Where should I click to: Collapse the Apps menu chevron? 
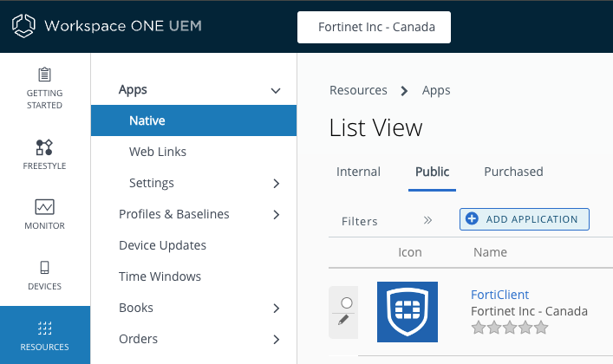coord(276,90)
